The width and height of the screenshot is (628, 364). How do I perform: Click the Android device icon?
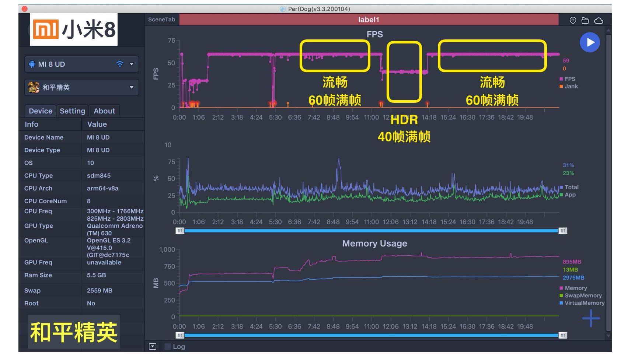point(32,64)
